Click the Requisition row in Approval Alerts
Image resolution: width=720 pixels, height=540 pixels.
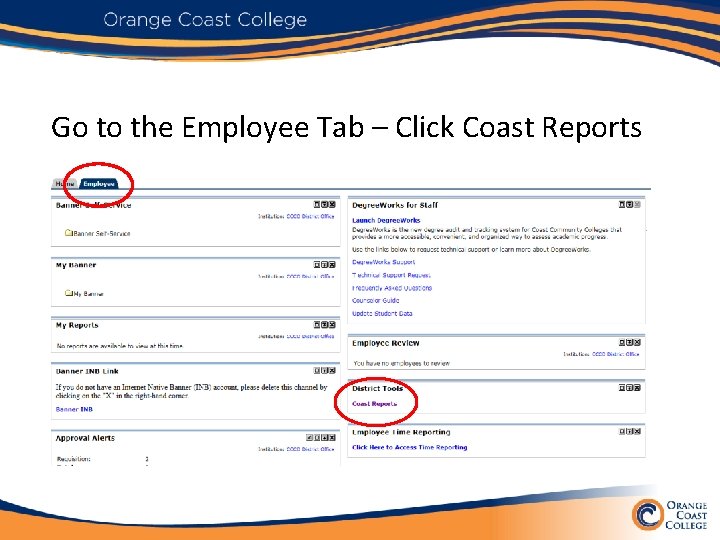(102, 459)
